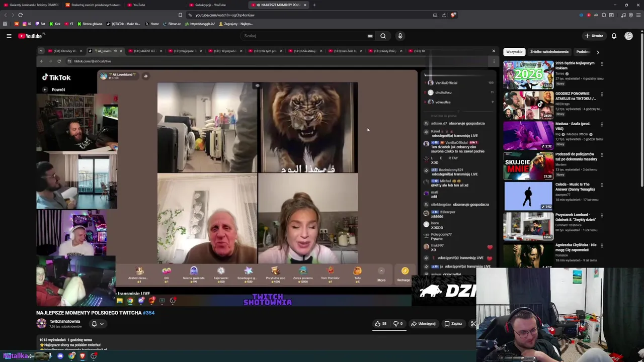Open the Rat bookmark
644x362 pixels.
coord(40,24)
